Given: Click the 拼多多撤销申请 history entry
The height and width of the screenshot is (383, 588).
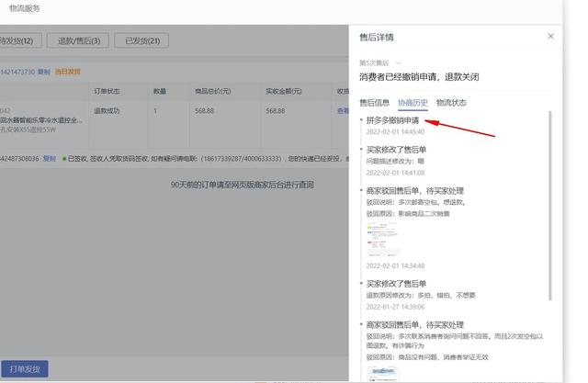Looking at the screenshot, I should (x=392, y=120).
